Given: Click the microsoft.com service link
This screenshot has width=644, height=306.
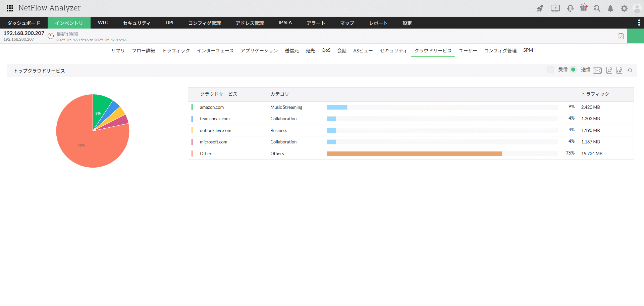Looking at the screenshot, I should coord(213,142).
